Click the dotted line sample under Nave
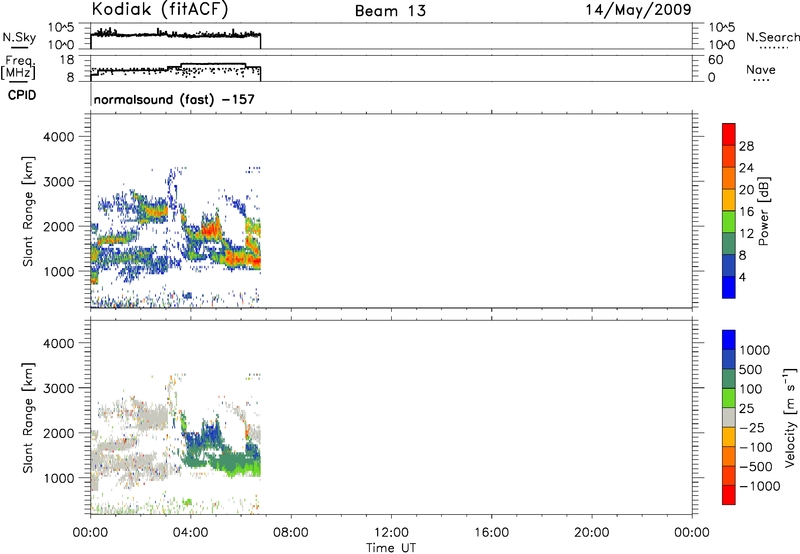This screenshot has width=800, height=554. point(761,80)
